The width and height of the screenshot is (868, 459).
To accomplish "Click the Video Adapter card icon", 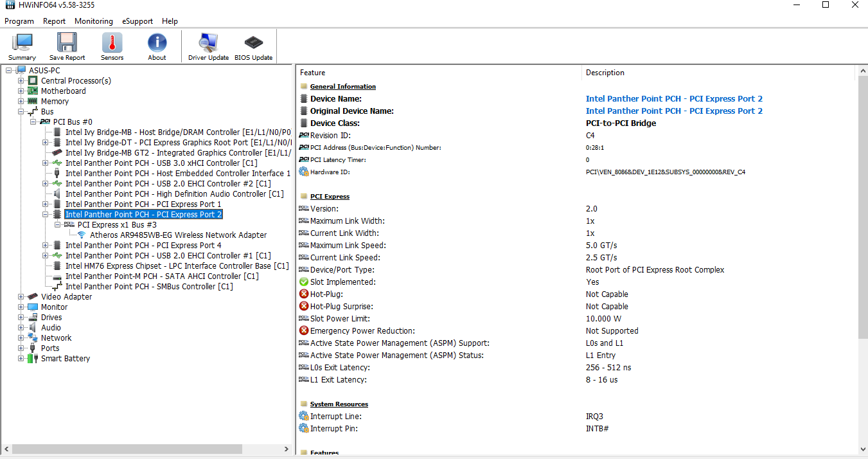I will point(33,296).
